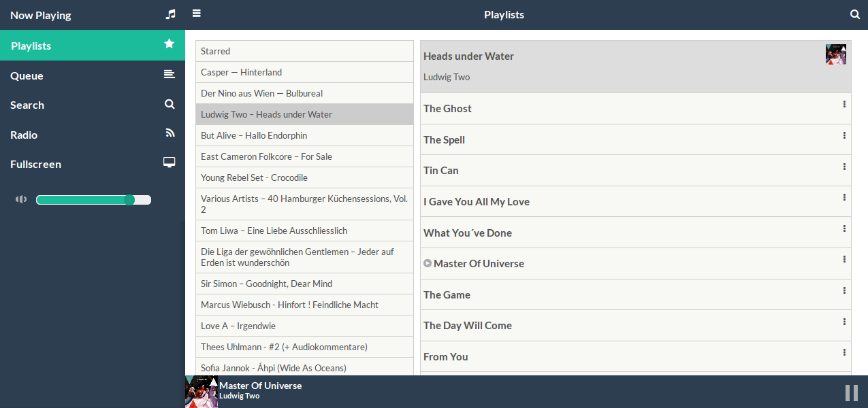This screenshot has height=408, width=868.
Task: Open the hamburger menu in the header
Action: pos(196,12)
